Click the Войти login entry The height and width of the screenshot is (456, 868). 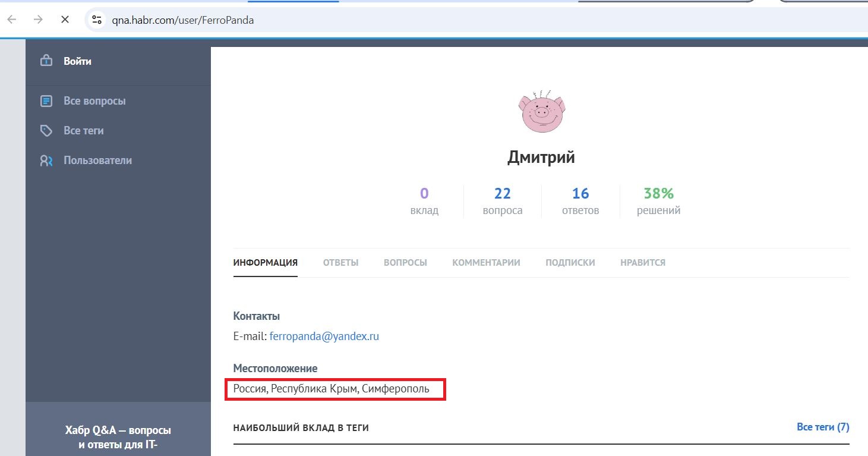77,61
